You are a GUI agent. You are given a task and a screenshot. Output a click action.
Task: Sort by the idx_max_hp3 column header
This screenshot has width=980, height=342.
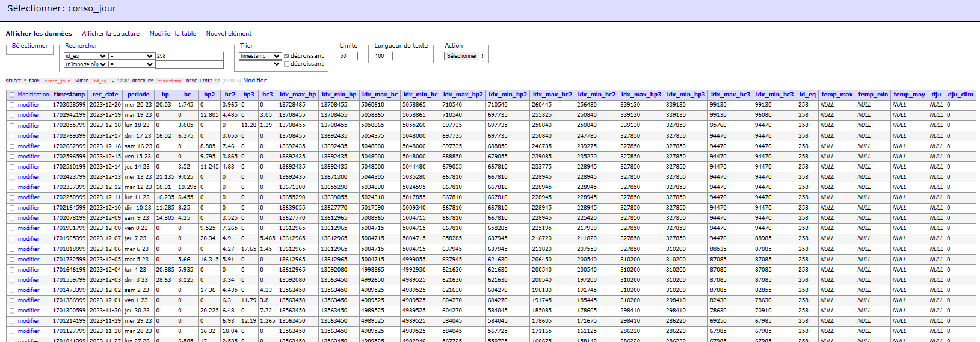[x=641, y=95]
